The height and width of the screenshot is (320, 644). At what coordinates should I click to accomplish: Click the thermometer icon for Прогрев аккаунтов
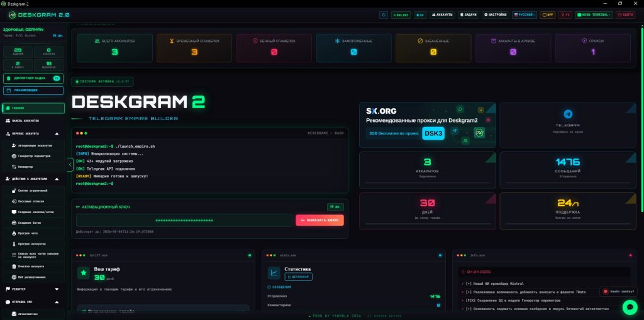[14, 243]
